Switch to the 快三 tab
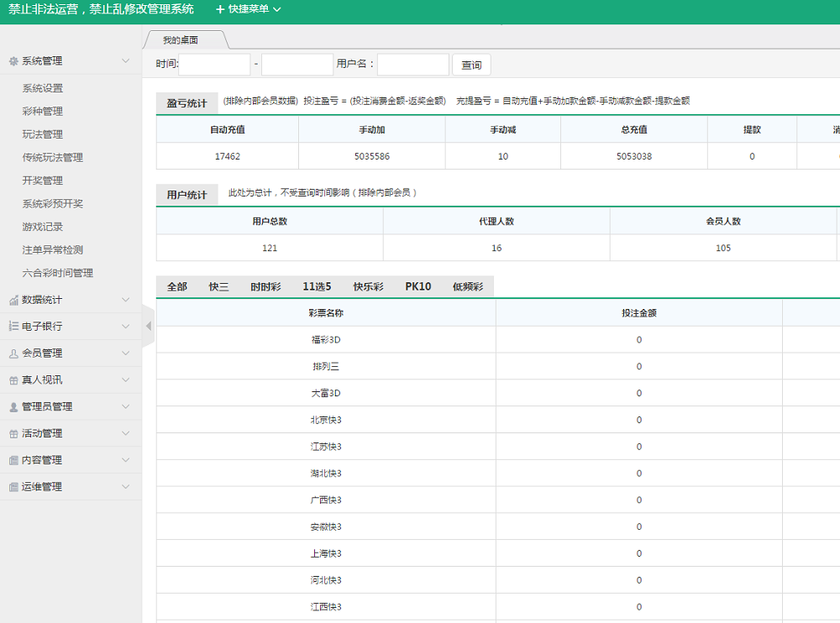This screenshot has height=623, width=840. point(218,285)
